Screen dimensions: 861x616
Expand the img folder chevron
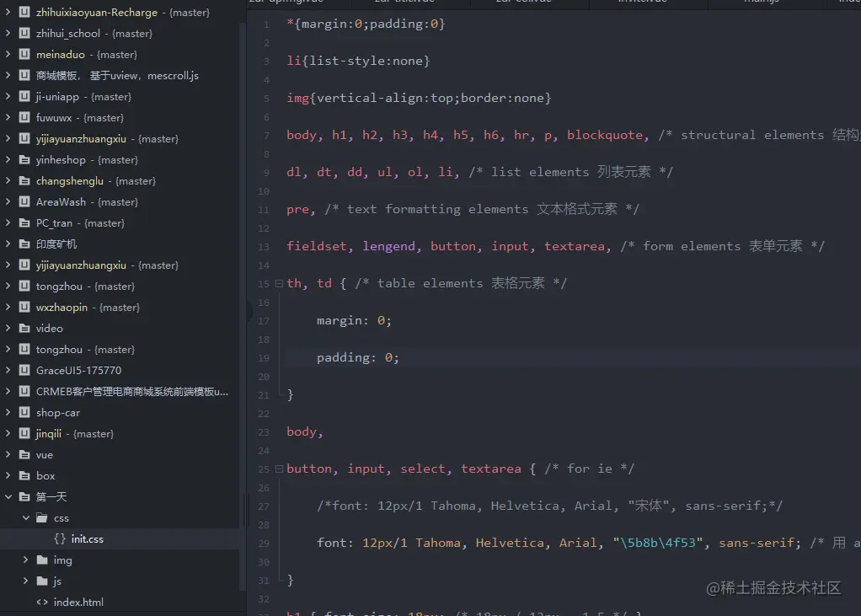pyautogui.click(x=25, y=560)
